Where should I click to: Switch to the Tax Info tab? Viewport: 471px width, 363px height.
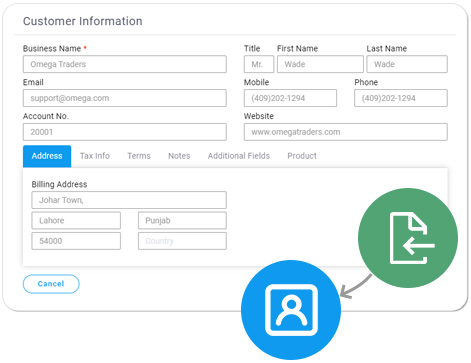95,156
